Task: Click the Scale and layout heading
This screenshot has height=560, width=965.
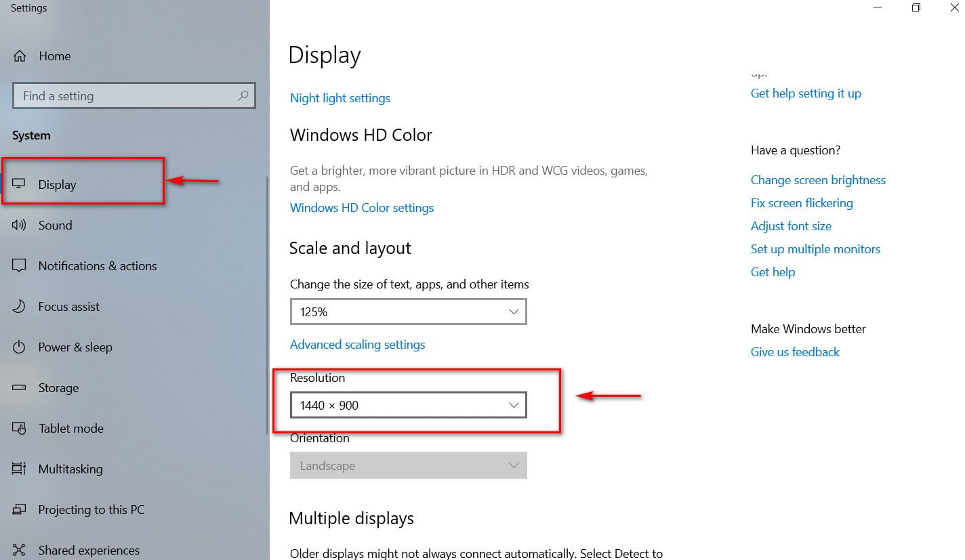Action: [x=350, y=249]
